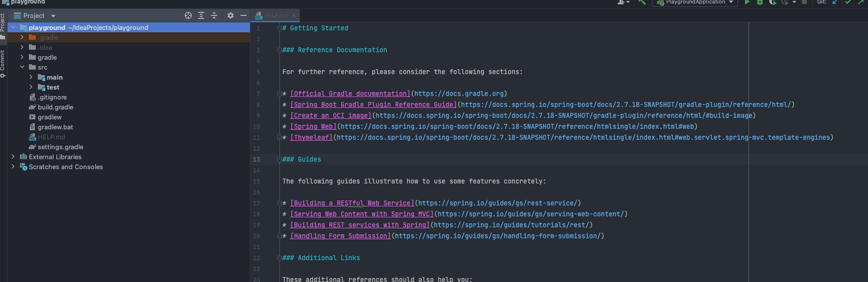
Task: Collapse the src folder
Action: (x=22, y=67)
